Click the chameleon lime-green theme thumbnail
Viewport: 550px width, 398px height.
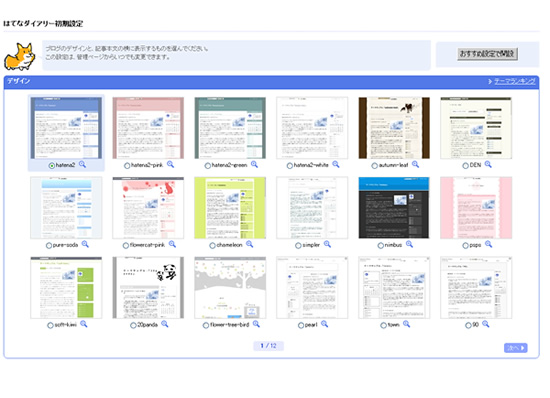tap(230, 208)
